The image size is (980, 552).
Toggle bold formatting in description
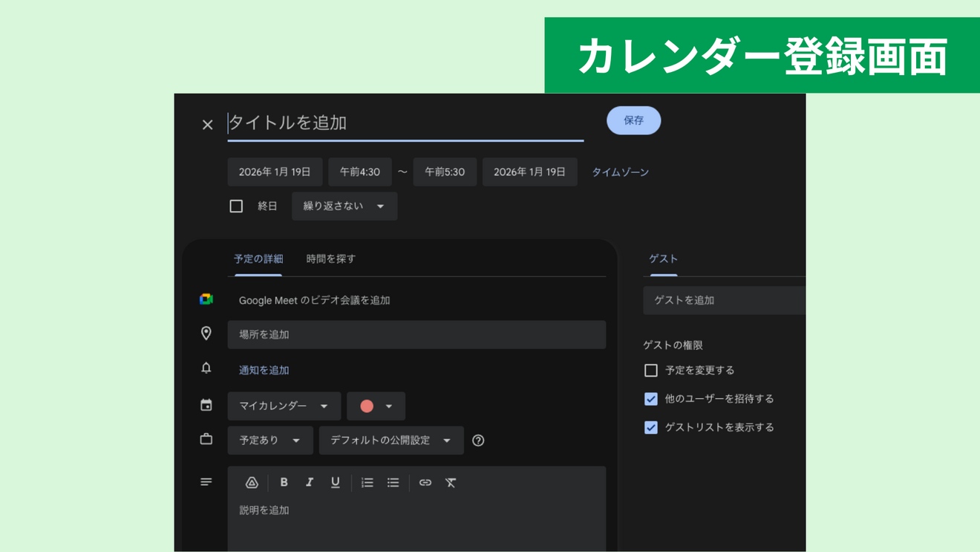click(284, 483)
